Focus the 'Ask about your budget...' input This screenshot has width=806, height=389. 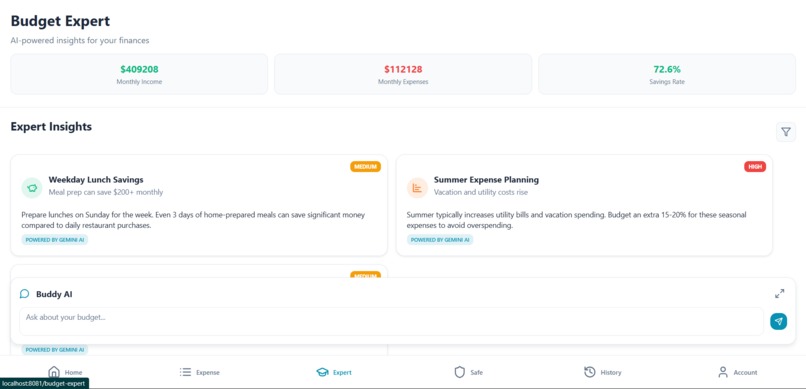391,321
